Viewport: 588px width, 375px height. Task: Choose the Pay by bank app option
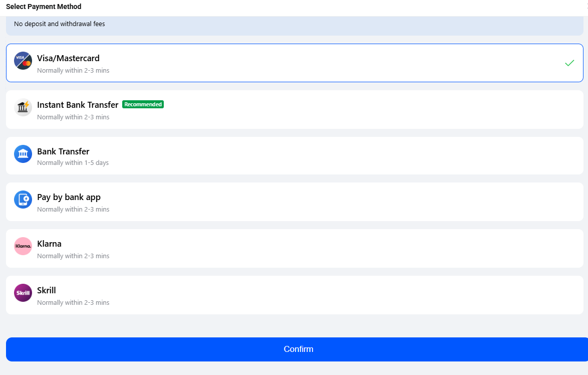295,202
